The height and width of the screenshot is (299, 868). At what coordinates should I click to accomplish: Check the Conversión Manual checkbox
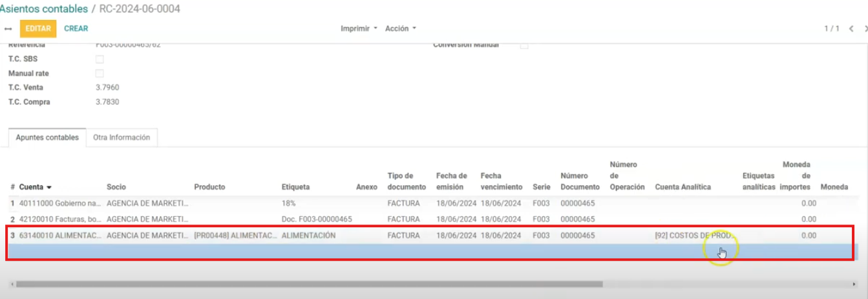[x=524, y=46]
